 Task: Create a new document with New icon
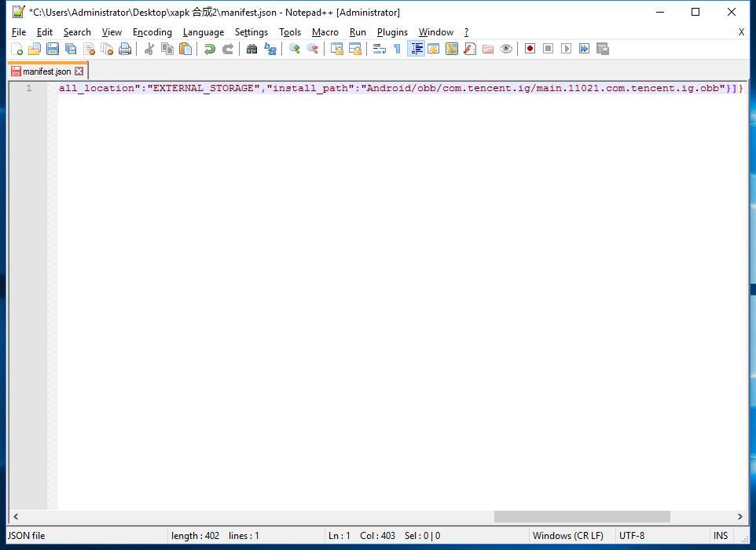pos(17,49)
